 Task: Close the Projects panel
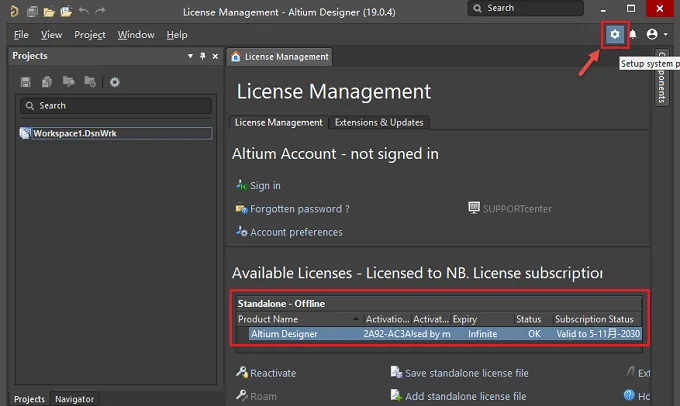coord(215,56)
